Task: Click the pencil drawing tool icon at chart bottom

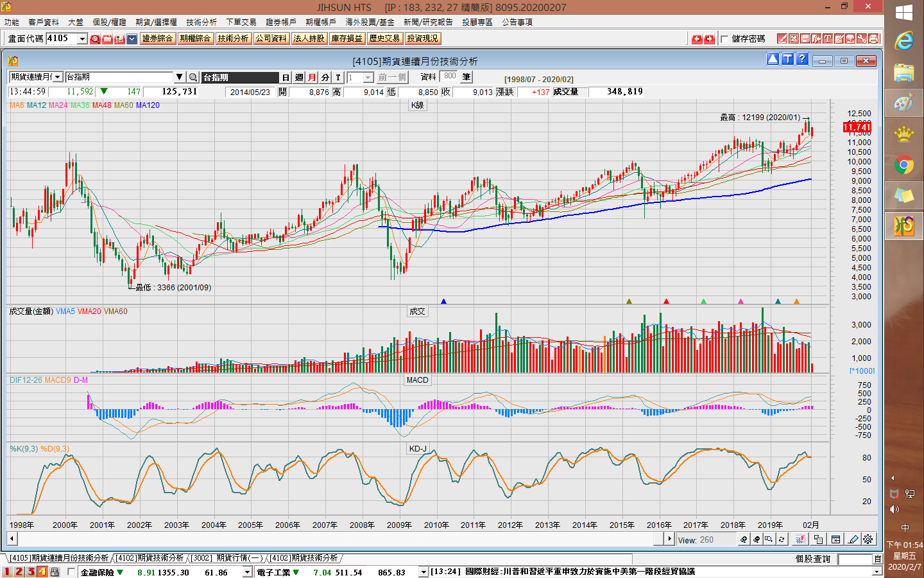Action: pyautogui.click(x=853, y=539)
